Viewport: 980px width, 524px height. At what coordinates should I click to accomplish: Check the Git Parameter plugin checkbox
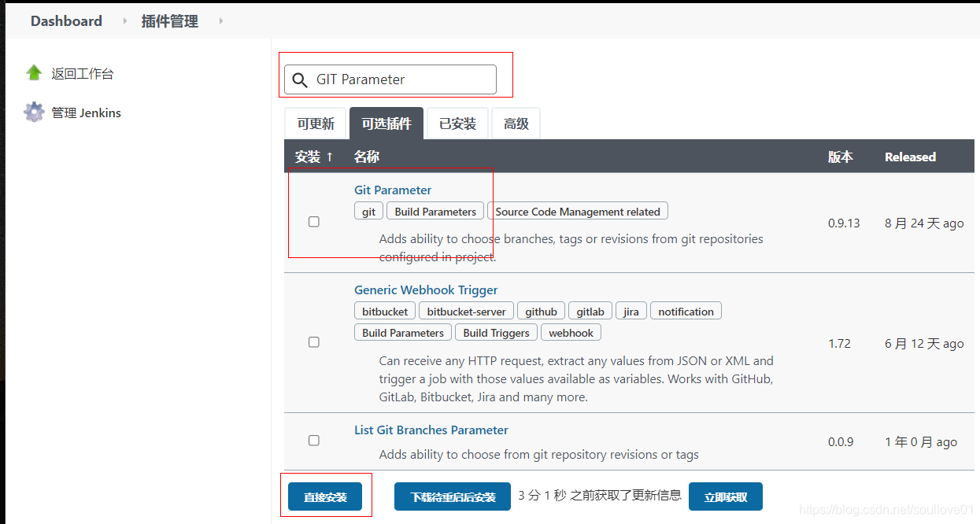click(314, 222)
